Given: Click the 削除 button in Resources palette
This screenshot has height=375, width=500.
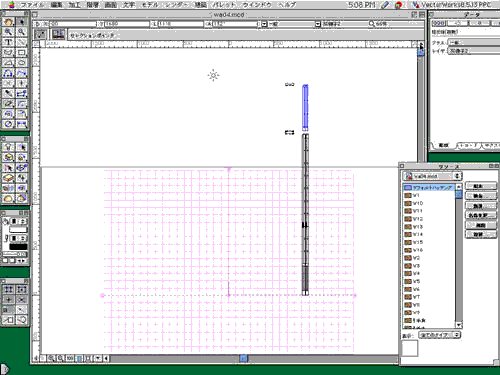Looking at the screenshot, I should pos(480,206).
